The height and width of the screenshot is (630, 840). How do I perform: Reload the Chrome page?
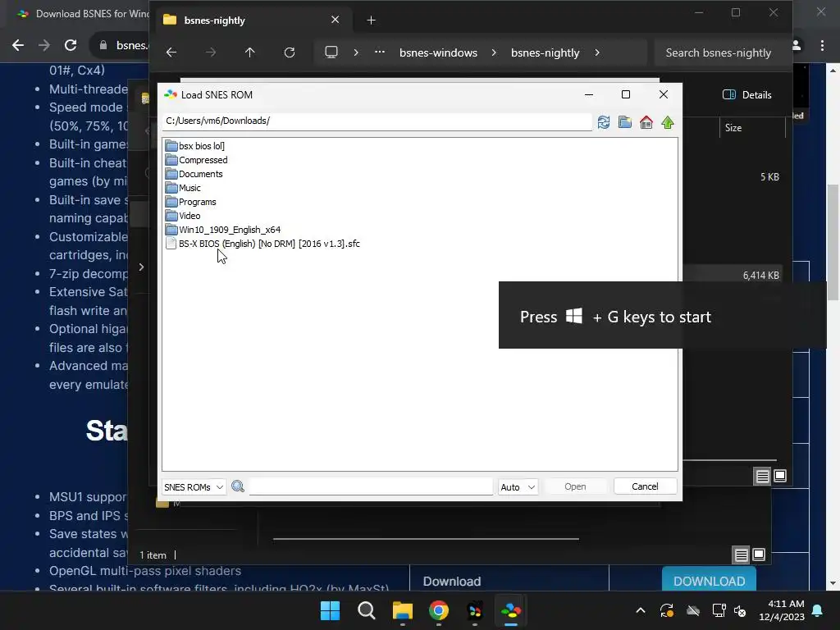[71, 45]
